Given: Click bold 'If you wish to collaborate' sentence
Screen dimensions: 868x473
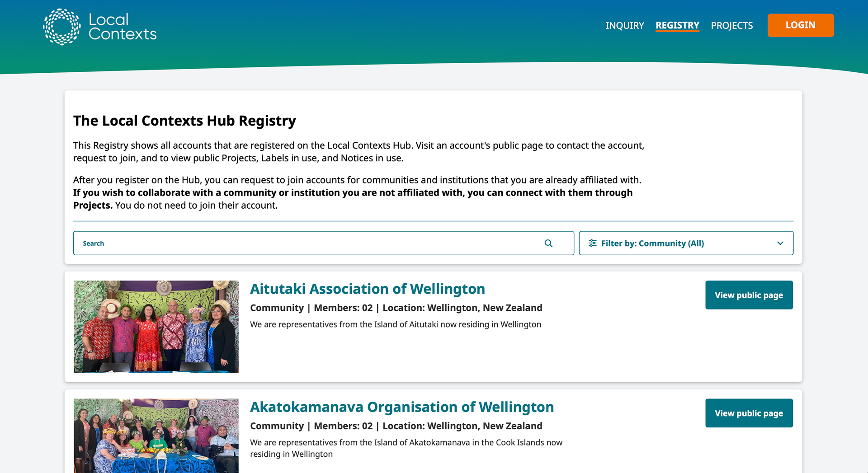Looking at the screenshot, I should (x=353, y=199).
